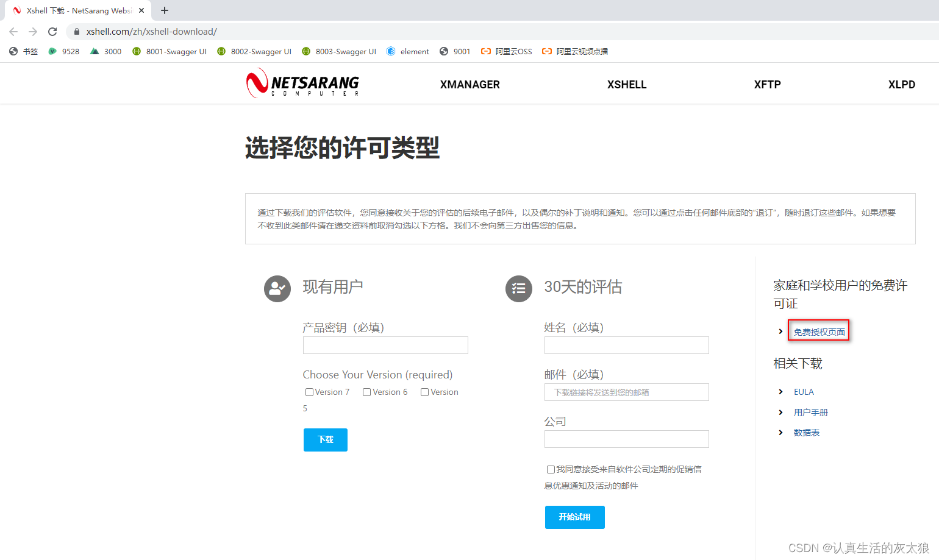Open the 8003-Swagger UI bookmark
939x560 pixels.
click(339, 52)
